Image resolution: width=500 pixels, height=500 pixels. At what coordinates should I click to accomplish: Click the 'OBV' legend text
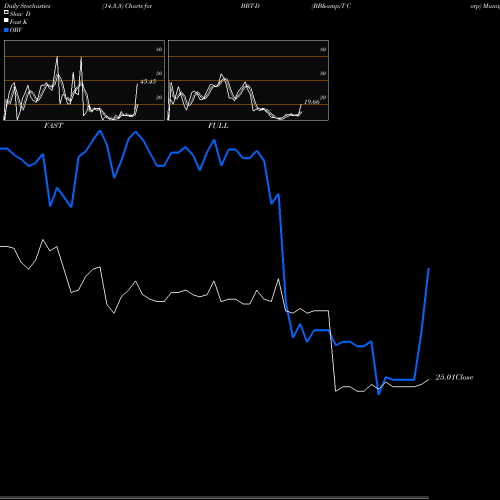[x=16, y=30]
